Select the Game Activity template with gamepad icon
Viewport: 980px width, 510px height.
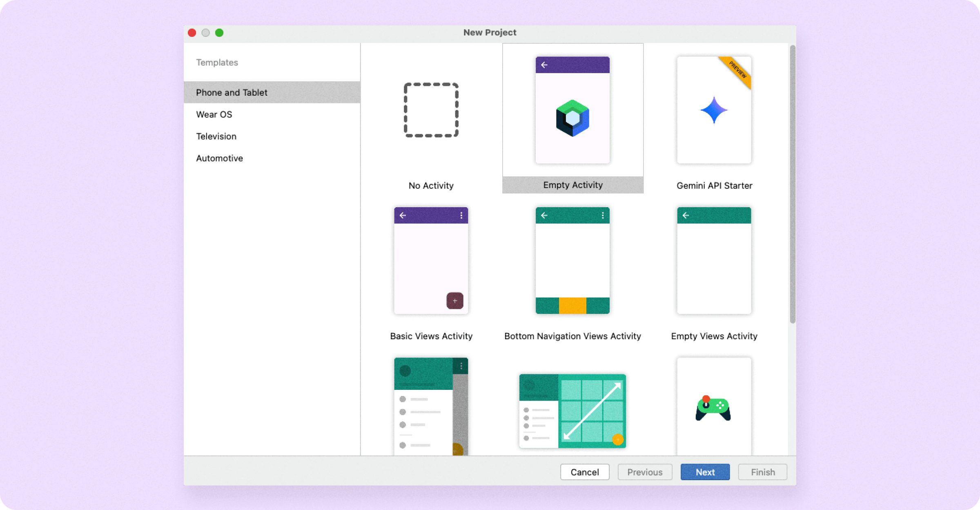713,409
